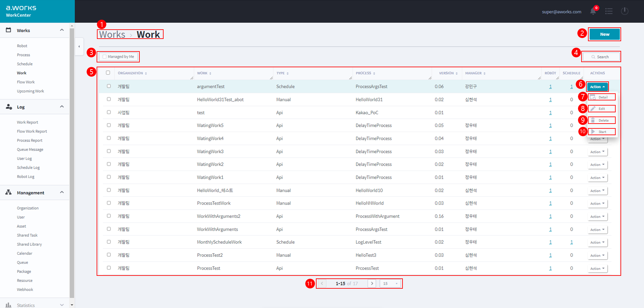Open Webhook in sidebar menu
Screen dimensions: 644x308
25,290
